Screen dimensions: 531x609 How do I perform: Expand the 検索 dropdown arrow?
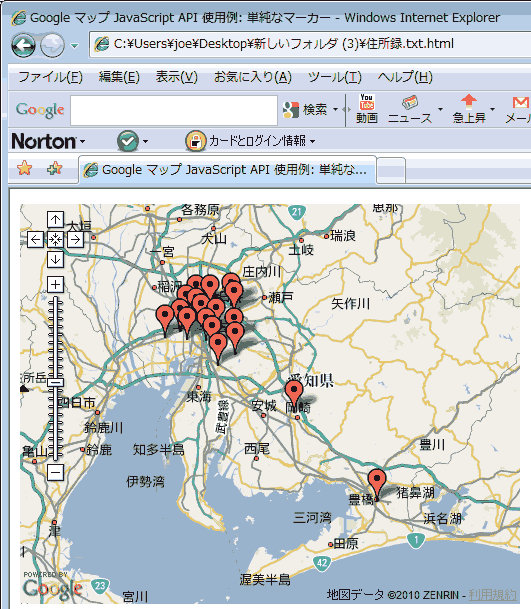pyautogui.click(x=335, y=110)
